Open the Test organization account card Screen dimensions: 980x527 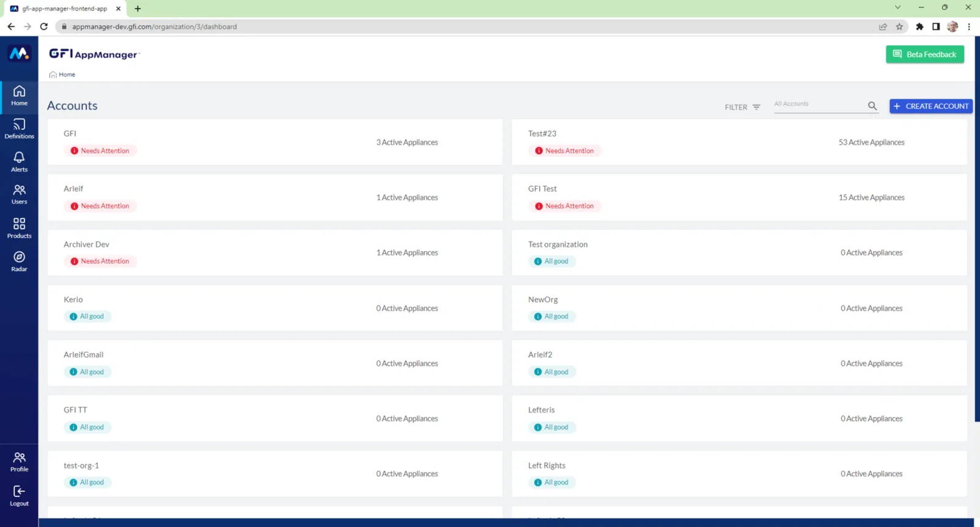click(x=739, y=252)
